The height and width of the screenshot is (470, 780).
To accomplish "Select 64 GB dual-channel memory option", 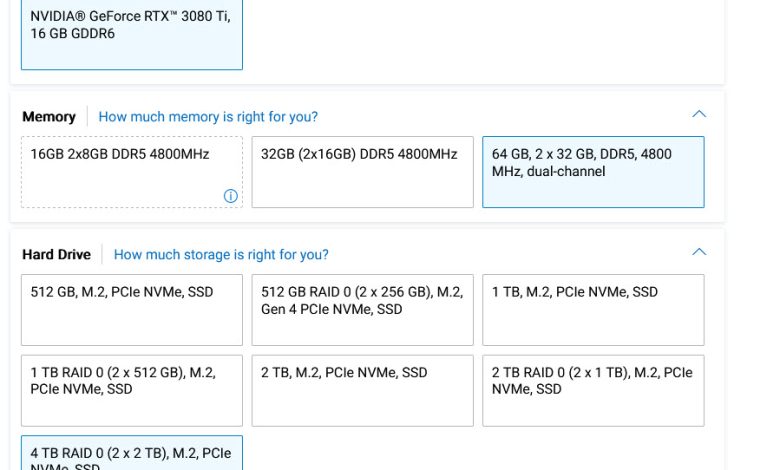I will pos(593,172).
